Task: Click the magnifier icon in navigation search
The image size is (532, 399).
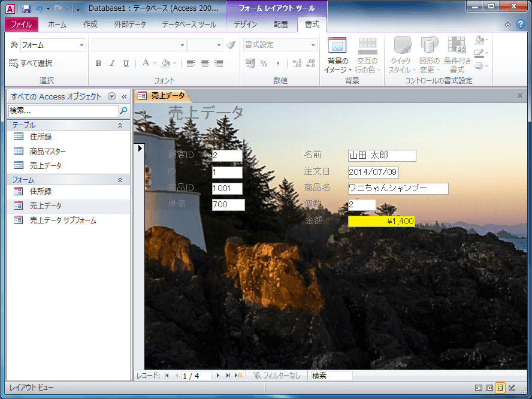Action: 124,111
